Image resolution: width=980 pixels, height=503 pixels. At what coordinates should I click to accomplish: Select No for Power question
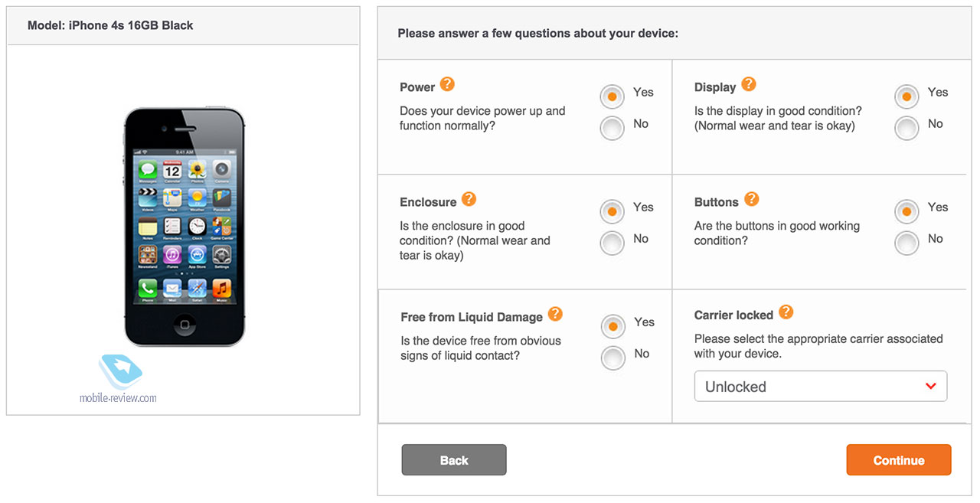pyautogui.click(x=612, y=128)
